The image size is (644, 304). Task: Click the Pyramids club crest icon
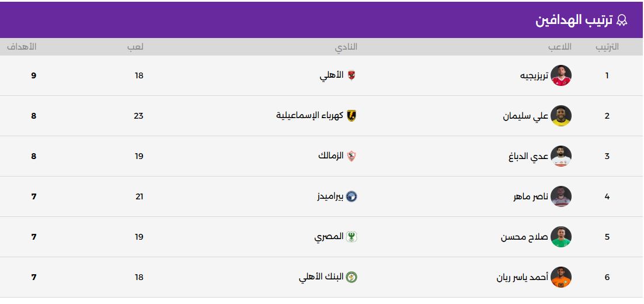(x=351, y=196)
